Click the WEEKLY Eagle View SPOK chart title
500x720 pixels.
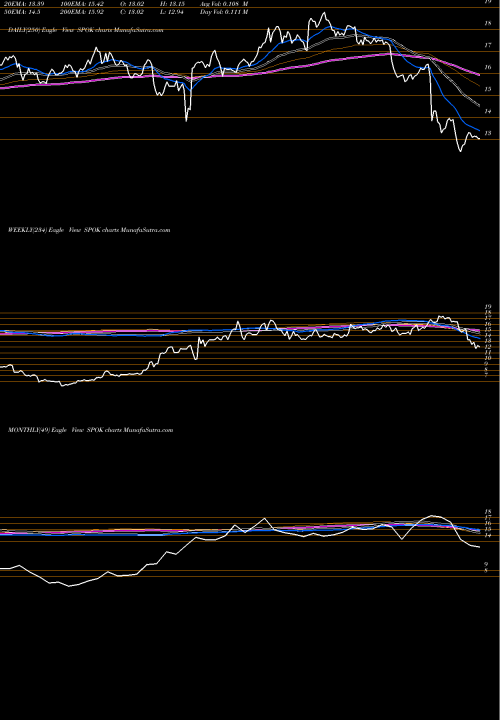point(89,230)
